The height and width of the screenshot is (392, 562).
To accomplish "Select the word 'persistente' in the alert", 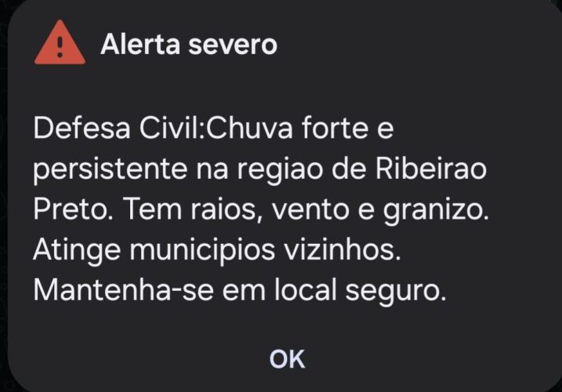I will [x=111, y=170].
